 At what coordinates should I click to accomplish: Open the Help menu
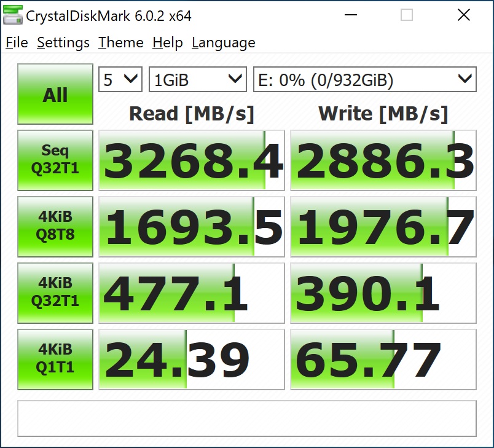(x=168, y=42)
